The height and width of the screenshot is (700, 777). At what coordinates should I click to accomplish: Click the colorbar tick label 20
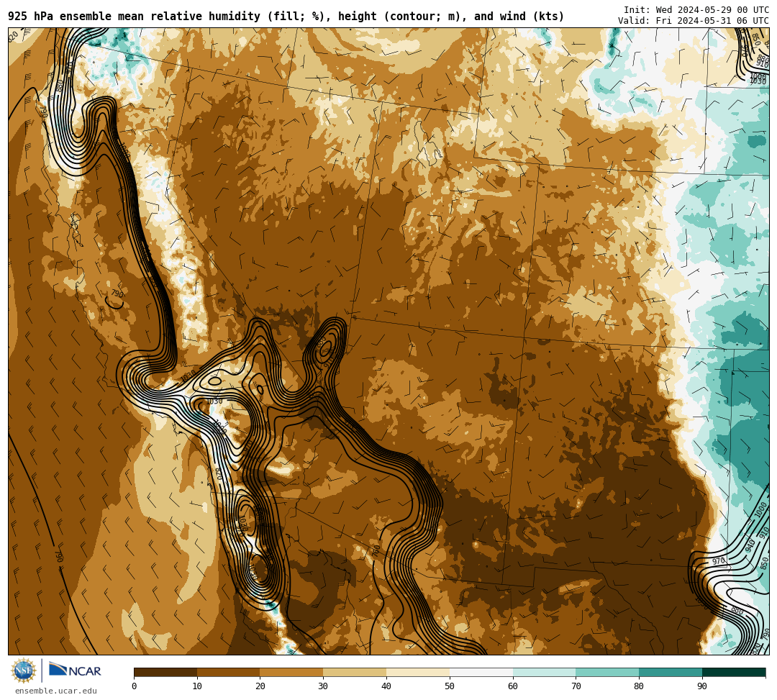(260, 686)
